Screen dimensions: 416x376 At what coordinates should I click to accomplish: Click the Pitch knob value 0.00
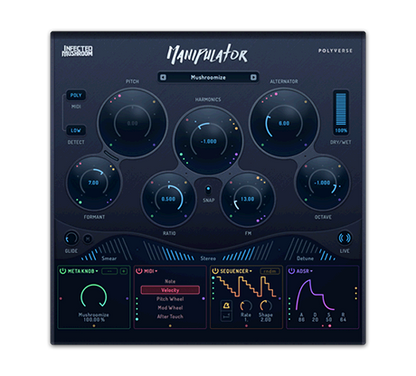[132, 123]
